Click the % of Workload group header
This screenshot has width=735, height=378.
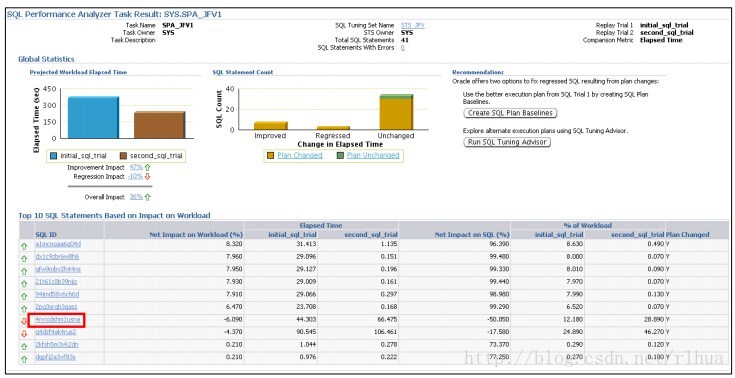tap(587, 226)
